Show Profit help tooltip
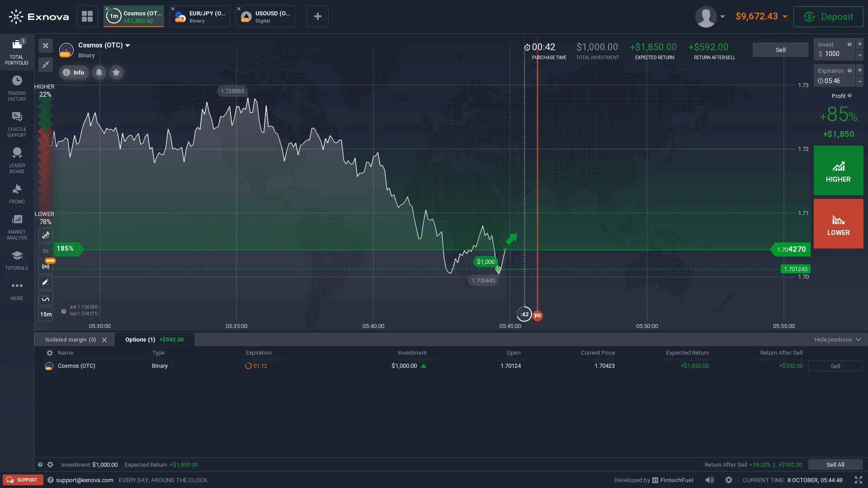The height and width of the screenshot is (488, 868). (849, 95)
